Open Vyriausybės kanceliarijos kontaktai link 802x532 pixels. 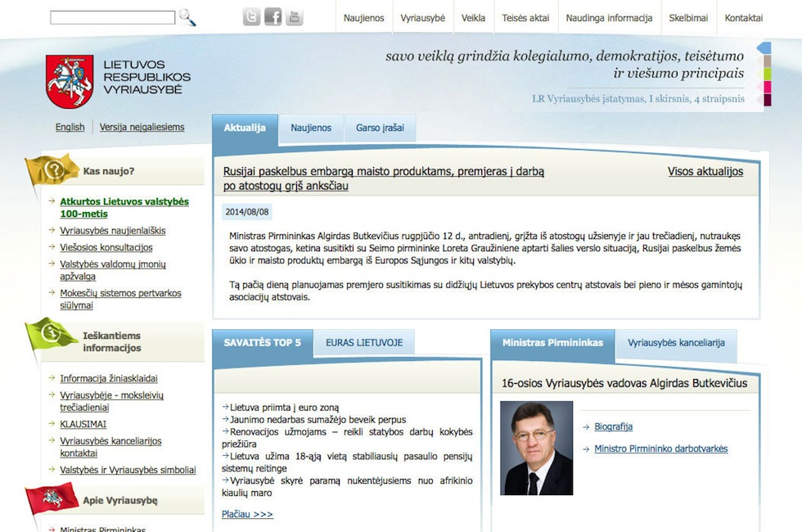click(x=110, y=447)
